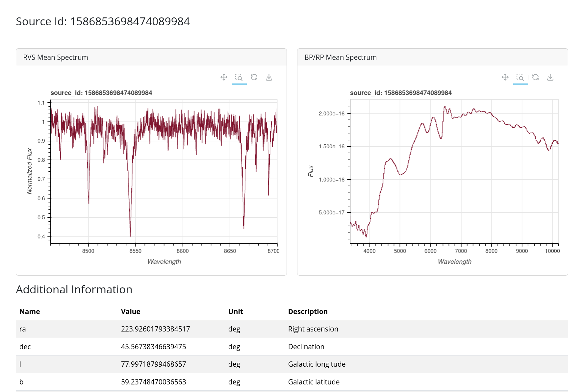Click the RVS Mean Spectrum panel header
This screenshot has width=584, height=392.
pyautogui.click(x=56, y=58)
